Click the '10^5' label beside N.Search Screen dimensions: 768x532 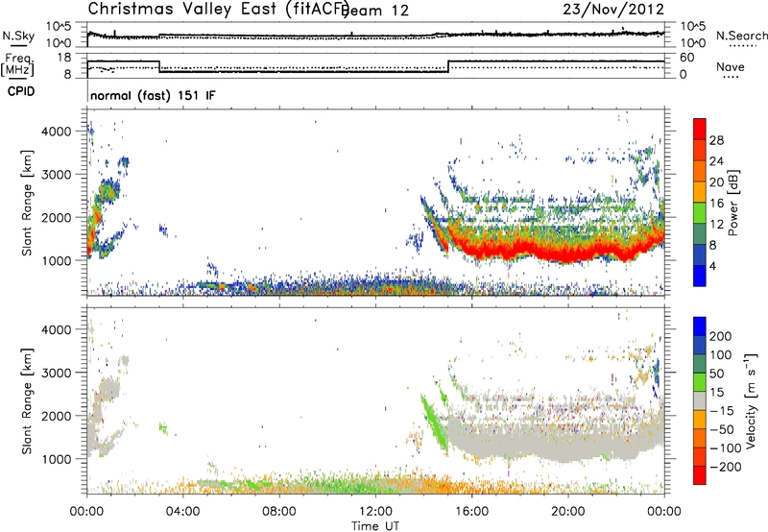pyautogui.click(x=692, y=27)
